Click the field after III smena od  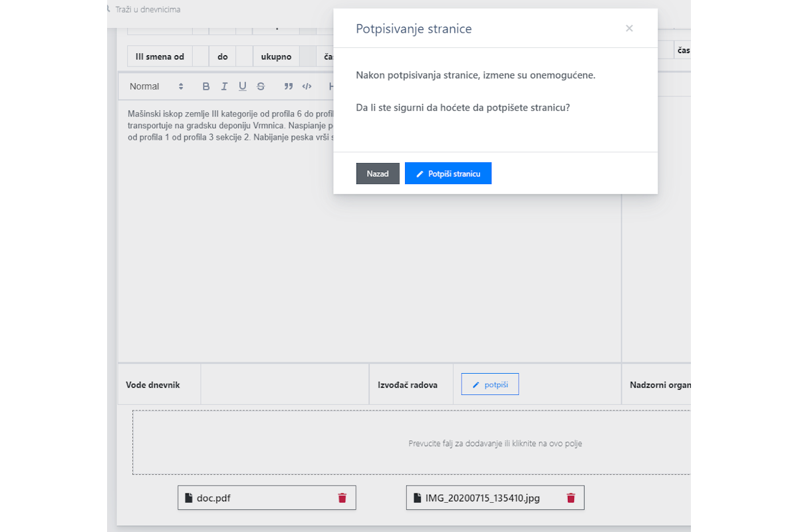[201, 57]
